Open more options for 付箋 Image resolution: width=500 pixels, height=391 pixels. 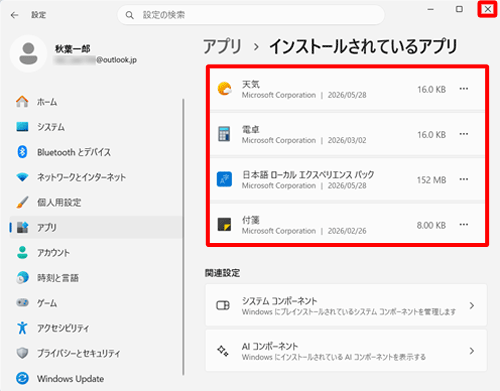tap(464, 225)
